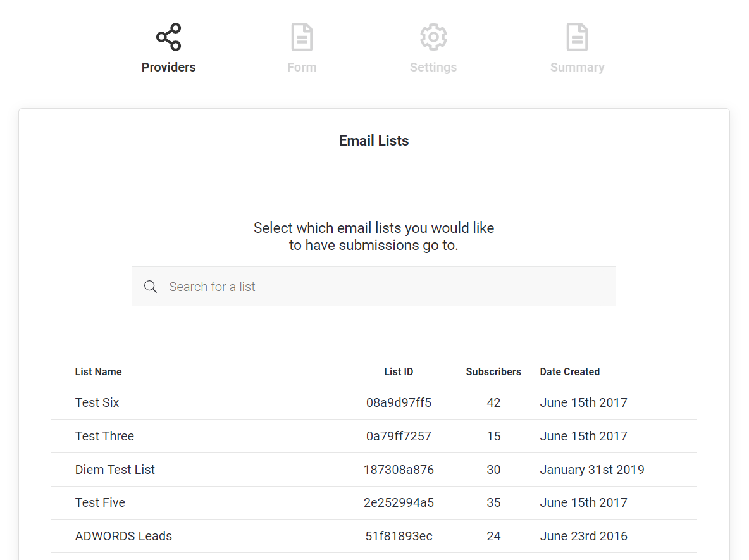Screen dimensions: 749x560
Task: Switch to the Providers step
Action: [x=168, y=66]
